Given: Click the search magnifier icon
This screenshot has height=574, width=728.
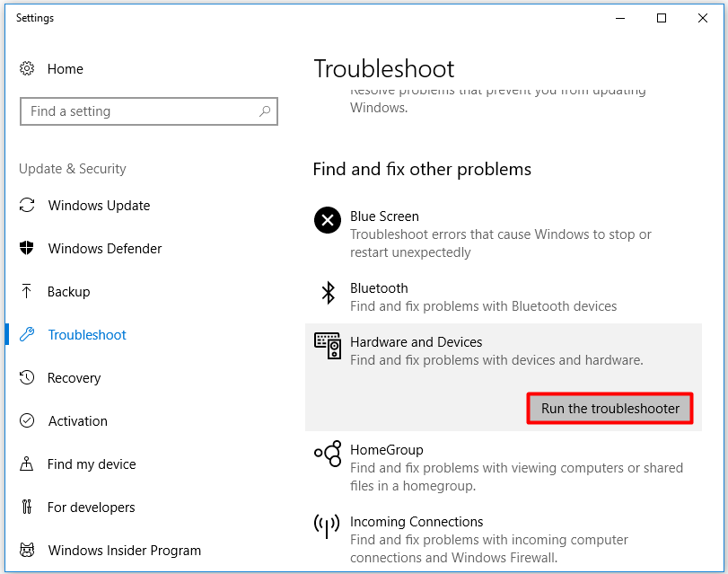Looking at the screenshot, I should (x=265, y=111).
